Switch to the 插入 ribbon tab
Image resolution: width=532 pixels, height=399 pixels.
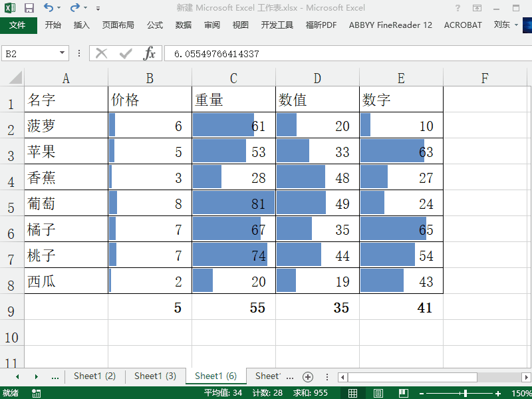tap(81, 25)
